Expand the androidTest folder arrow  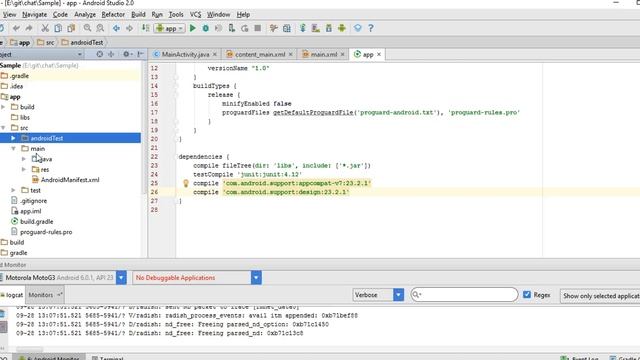click(13, 138)
